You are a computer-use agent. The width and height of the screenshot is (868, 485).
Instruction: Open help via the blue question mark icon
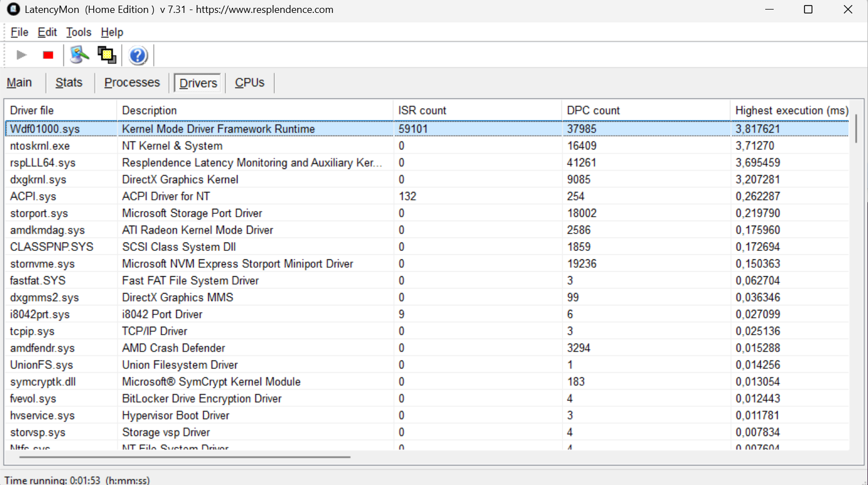138,55
